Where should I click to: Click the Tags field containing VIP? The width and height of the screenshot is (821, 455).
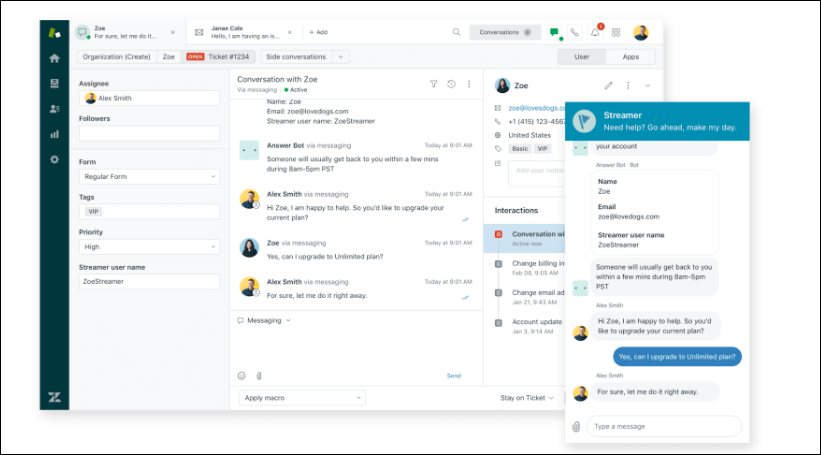149,212
